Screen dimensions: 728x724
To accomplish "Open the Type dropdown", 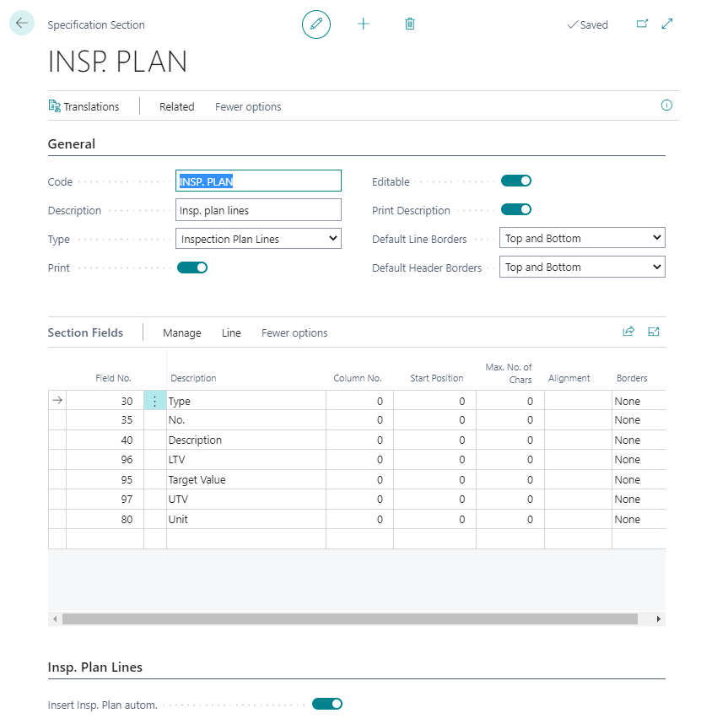I will pos(258,239).
